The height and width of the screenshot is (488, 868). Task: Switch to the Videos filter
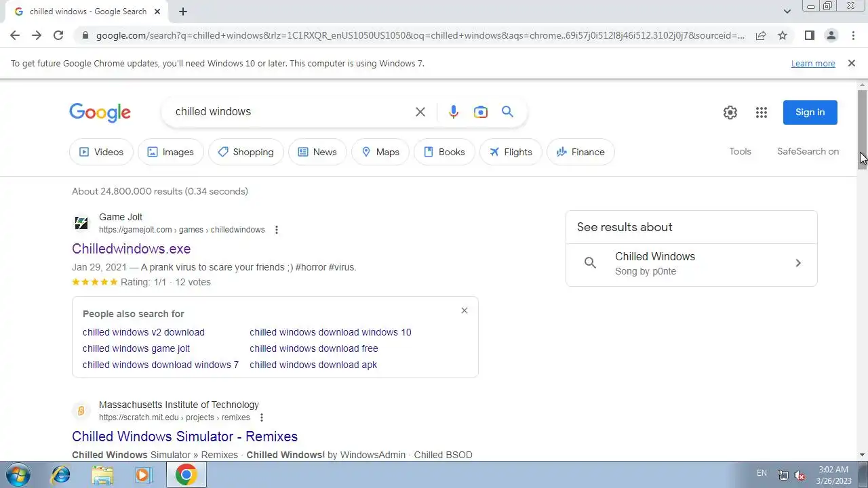[102, 152]
